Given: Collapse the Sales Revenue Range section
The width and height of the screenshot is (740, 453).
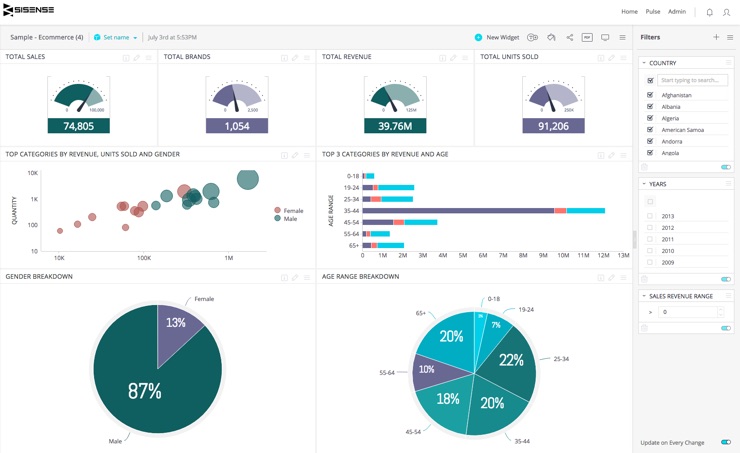Looking at the screenshot, I should coord(644,296).
